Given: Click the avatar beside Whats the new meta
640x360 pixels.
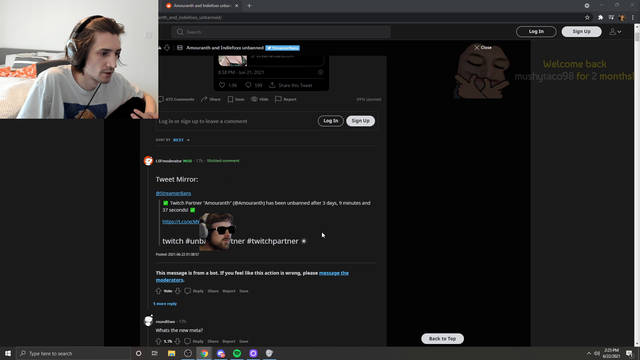Looking at the screenshot, I should (x=148, y=321).
